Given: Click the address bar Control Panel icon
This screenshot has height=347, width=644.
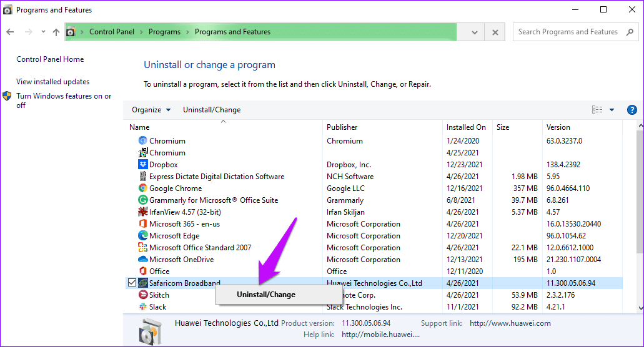Looking at the screenshot, I should coord(71,32).
